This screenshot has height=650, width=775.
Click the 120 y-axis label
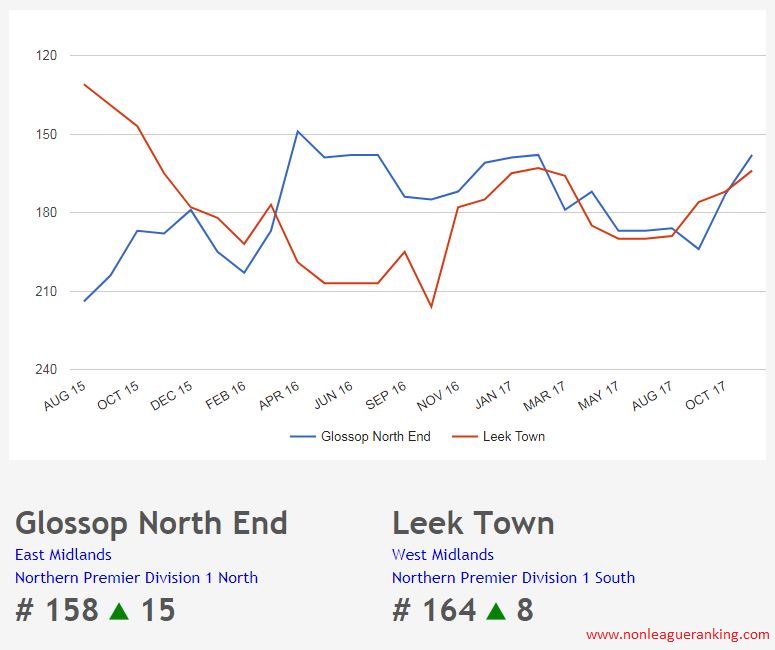tap(46, 55)
